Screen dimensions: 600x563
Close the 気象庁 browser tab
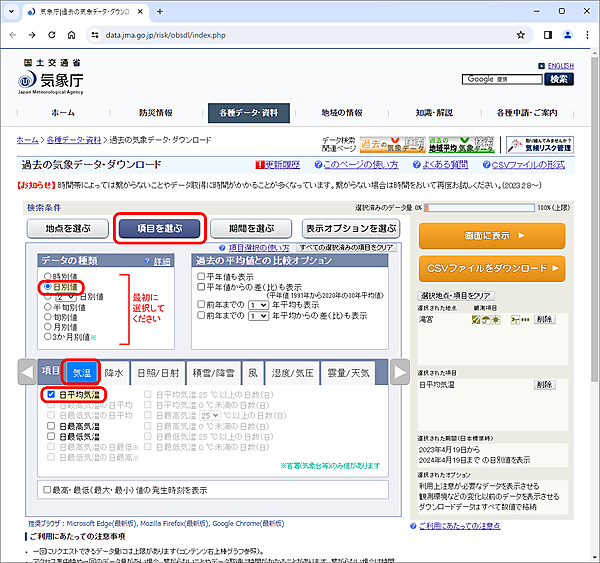click(x=140, y=11)
